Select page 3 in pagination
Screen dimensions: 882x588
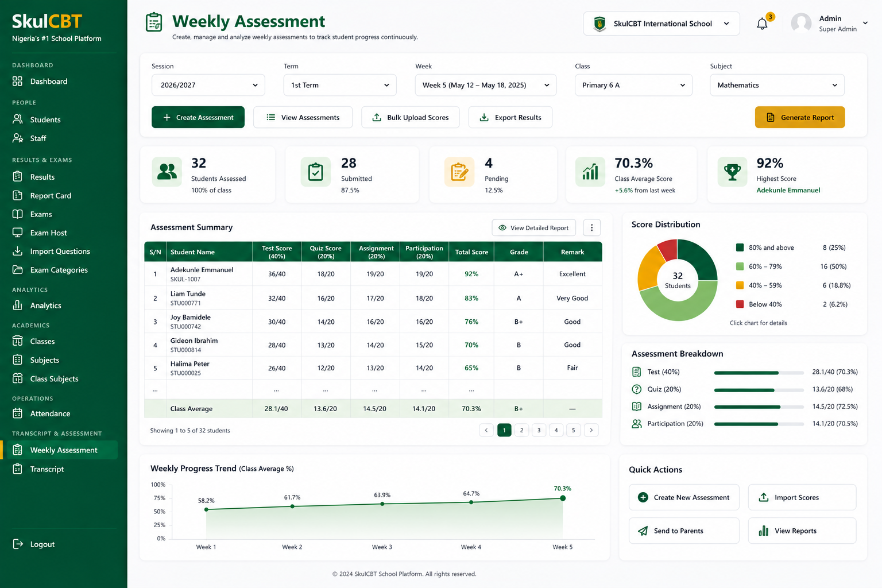(x=539, y=430)
